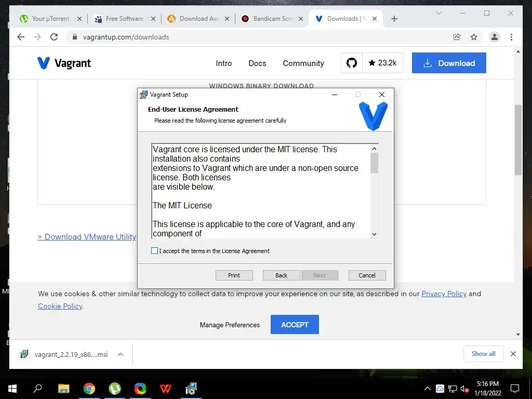This screenshot has height=399, width=532.
Task: Click Manage Preferences in cookie banner
Action: point(230,325)
